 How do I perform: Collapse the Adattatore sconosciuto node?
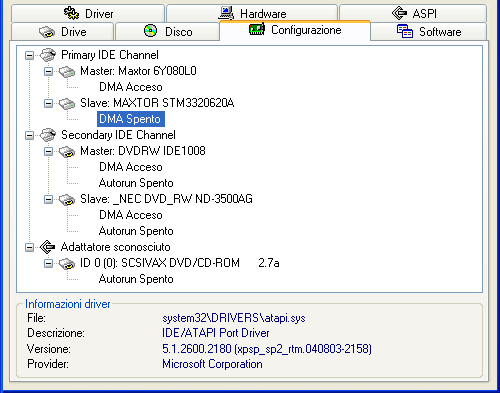pos(29,247)
